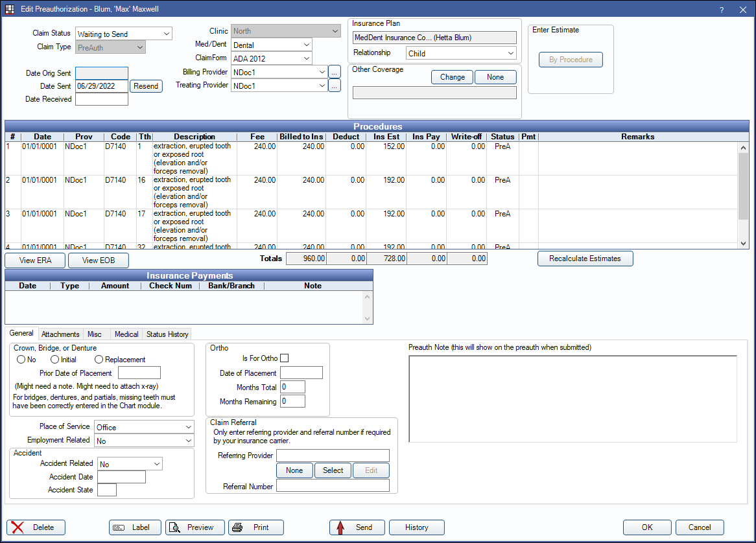Click the Procedures grid vertical scrollbar
Screen dimensions: 756x543
743,196
